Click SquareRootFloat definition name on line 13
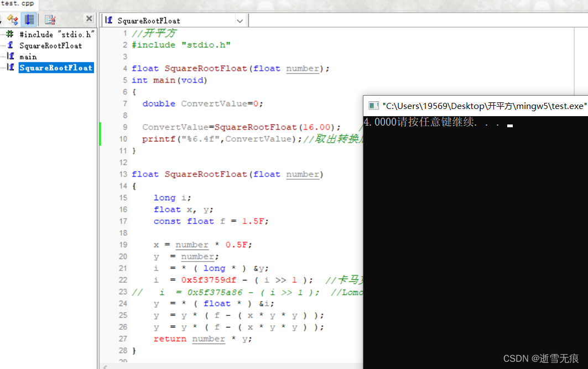The height and width of the screenshot is (369, 588). [x=206, y=174]
